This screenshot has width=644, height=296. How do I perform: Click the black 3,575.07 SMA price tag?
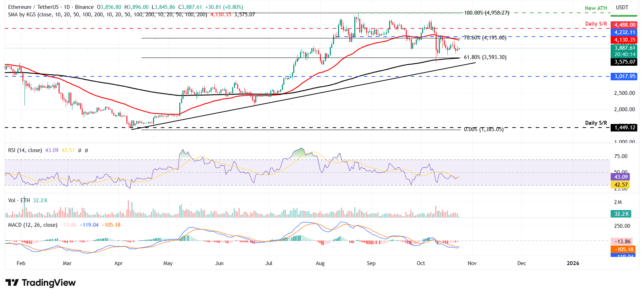[x=624, y=62]
